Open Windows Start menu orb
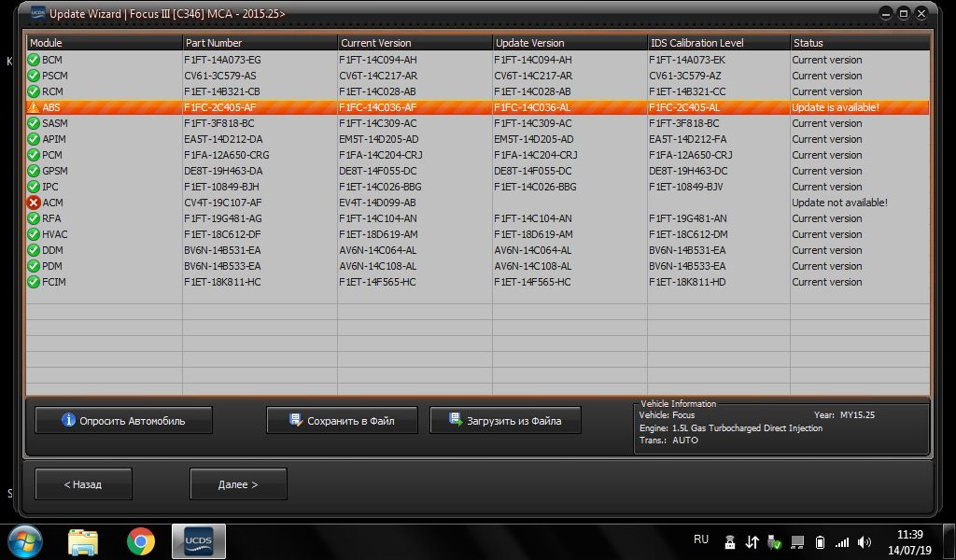The height and width of the screenshot is (560, 956). click(x=25, y=541)
